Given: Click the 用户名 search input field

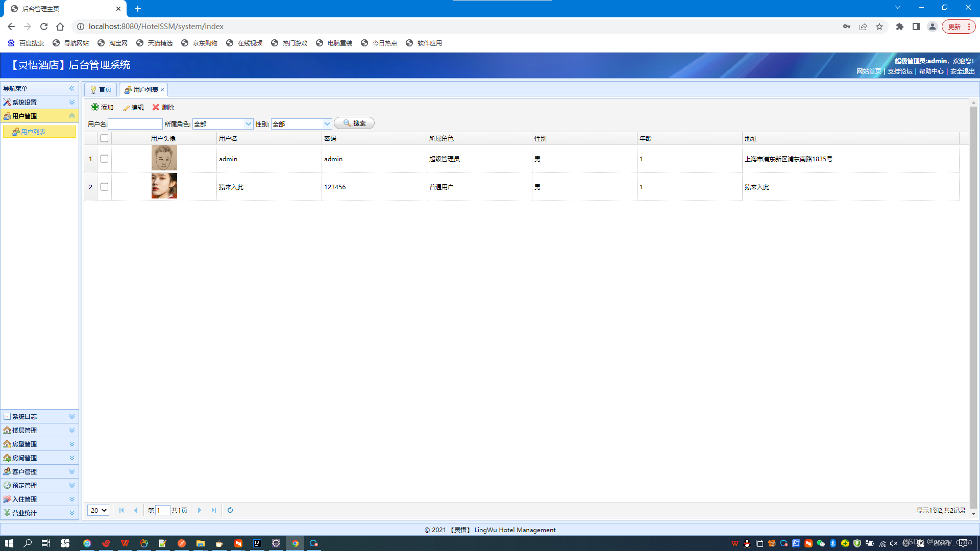Looking at the screenshot, I should [x=135, y=124].
